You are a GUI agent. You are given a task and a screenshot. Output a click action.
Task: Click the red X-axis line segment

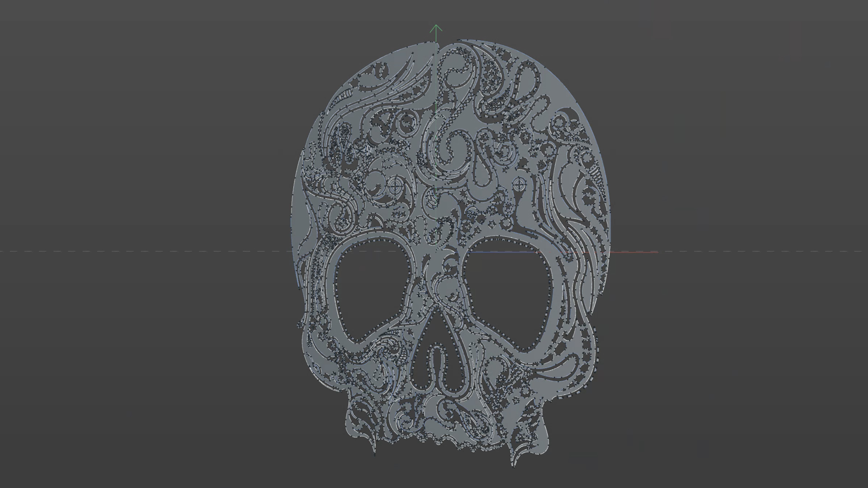[633, 252]
